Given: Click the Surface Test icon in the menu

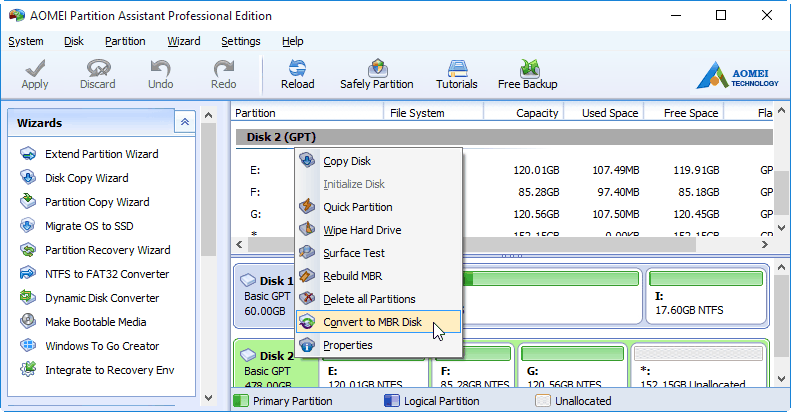Looking at the screenshot, I should (x=307, y=252).
